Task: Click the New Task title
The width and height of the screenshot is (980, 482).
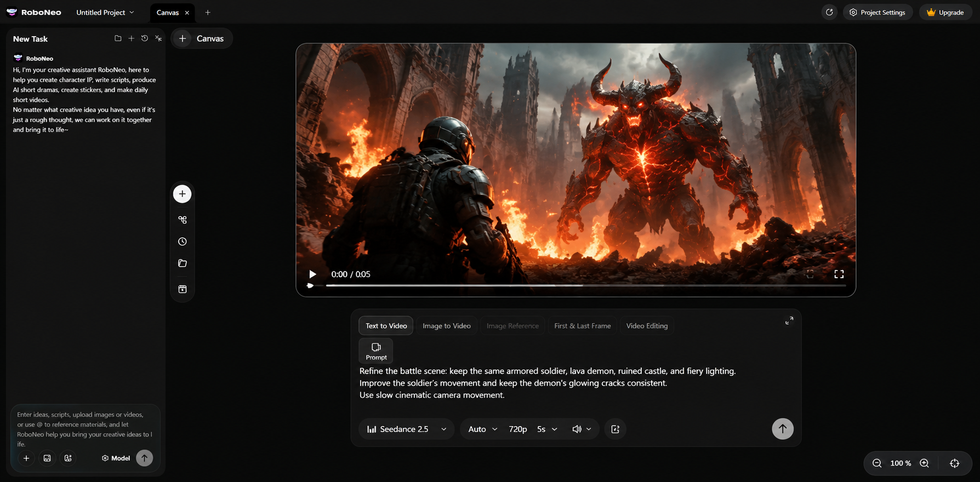Action: pyautogui.click(x=30, y=39)
